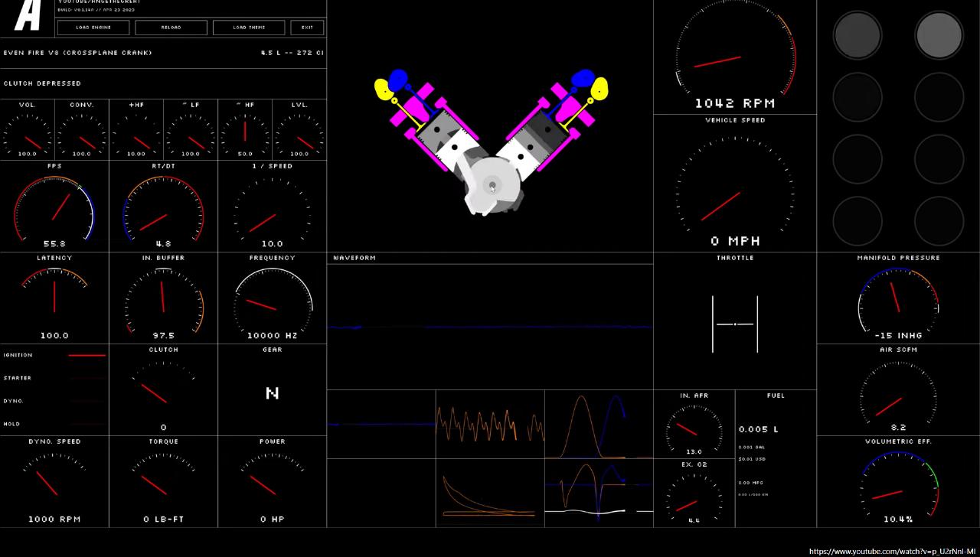
Task: Click the right bank blue cam lobe
Action: point(583,79)
